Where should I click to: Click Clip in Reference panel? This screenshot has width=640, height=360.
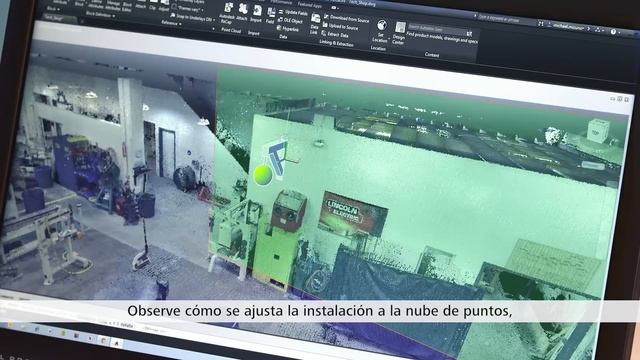153,6
